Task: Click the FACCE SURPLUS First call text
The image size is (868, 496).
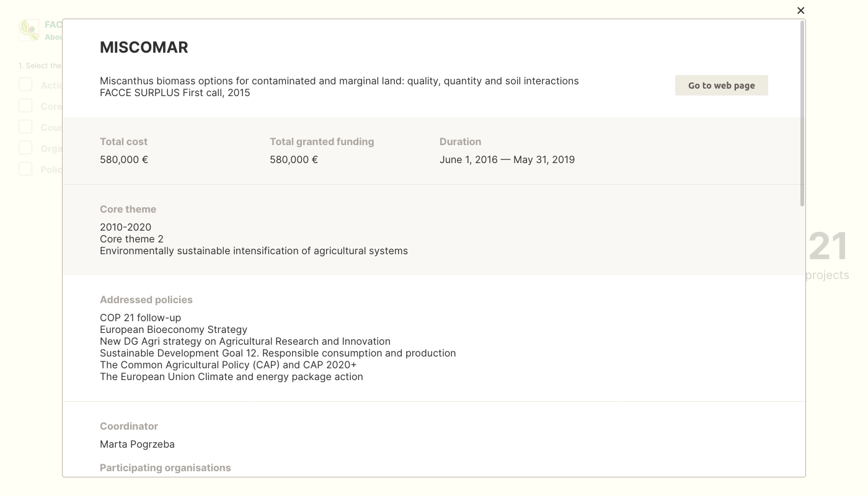Action: pyautogui.click(x=175, y=93)
